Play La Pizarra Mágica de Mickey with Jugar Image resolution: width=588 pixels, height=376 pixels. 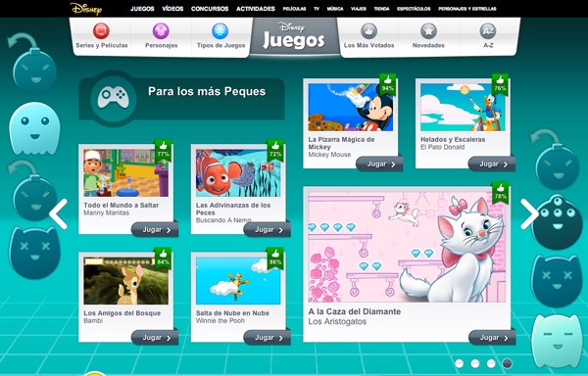tap(379, 164)
